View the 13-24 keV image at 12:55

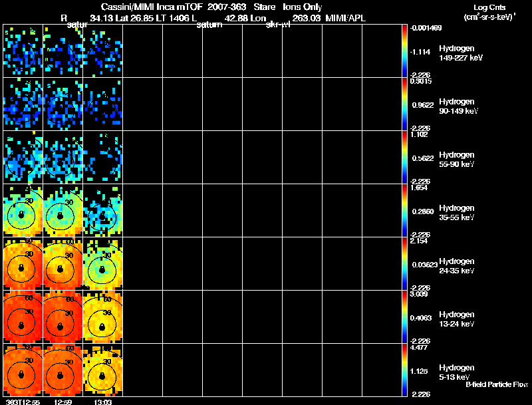click(23, 317)
